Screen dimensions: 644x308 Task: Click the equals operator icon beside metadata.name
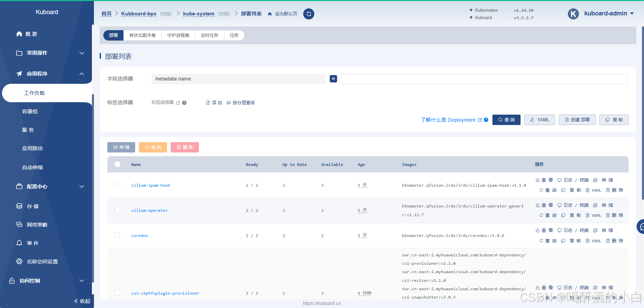click(x=333, y=79)
